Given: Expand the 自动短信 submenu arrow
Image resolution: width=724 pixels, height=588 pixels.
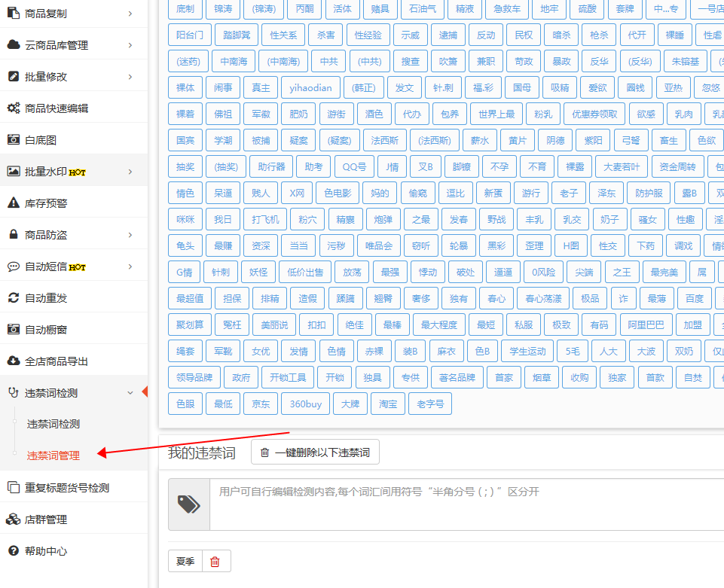Looking at the screenshot, I should point(130,267).
